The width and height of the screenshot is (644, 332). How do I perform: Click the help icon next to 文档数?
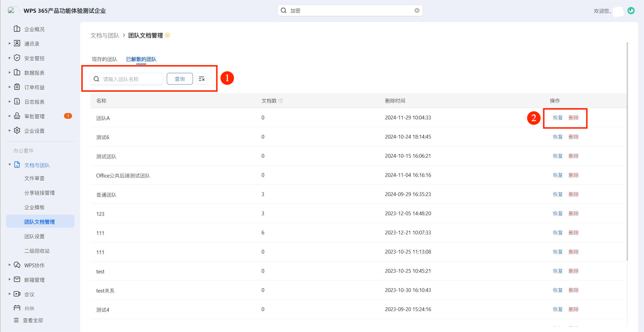281,101
